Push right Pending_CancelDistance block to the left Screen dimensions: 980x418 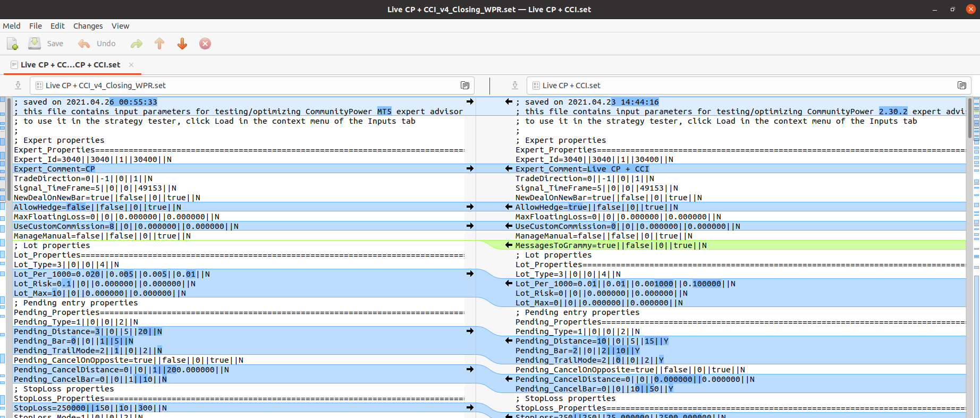point(509,379)
